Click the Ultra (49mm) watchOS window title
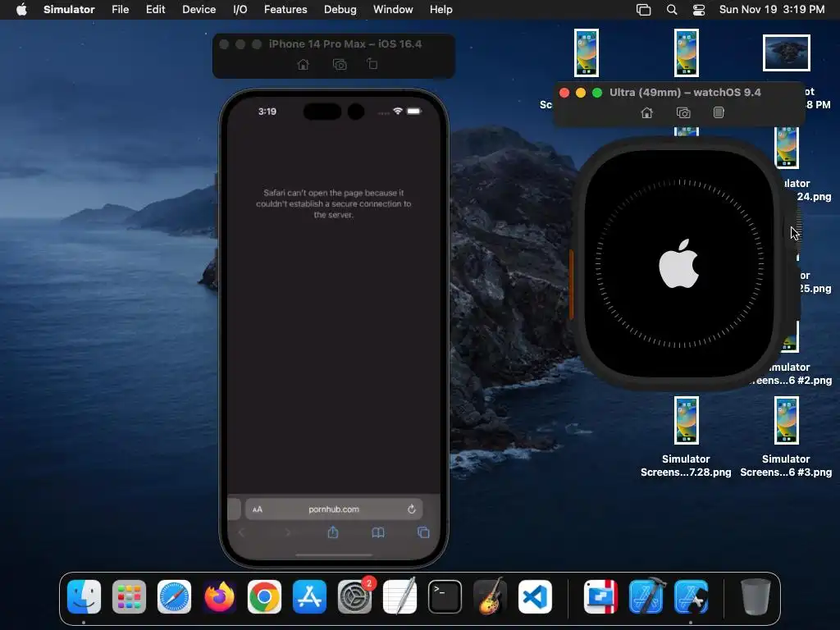The height and width of the screenshot is (630, 840). (x=685, y=92)
